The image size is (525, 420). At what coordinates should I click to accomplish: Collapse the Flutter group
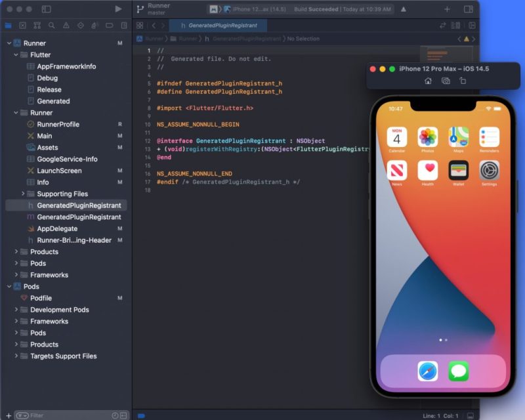pyautogui.click(x=16, y=54)
